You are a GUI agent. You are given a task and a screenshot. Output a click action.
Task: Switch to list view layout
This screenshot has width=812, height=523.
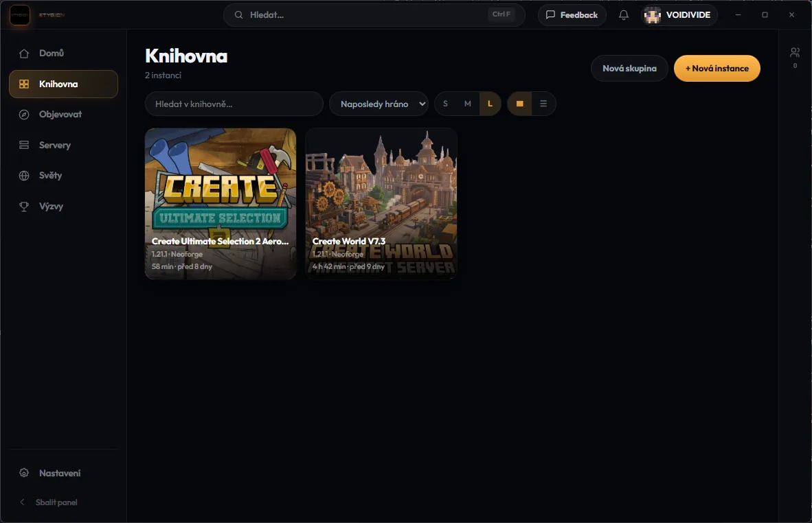(543, 104)
